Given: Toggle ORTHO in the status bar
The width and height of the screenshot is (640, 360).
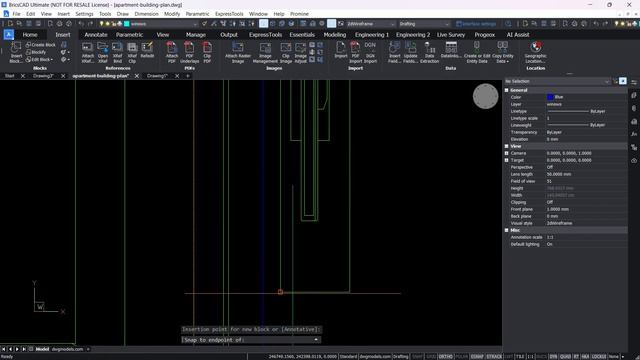Looking at the screenshot, I should tap(445, 356).
